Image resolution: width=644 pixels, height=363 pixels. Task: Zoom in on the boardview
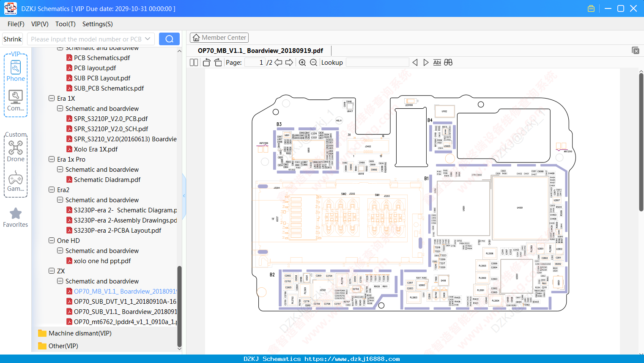click(x=302, y=63)
